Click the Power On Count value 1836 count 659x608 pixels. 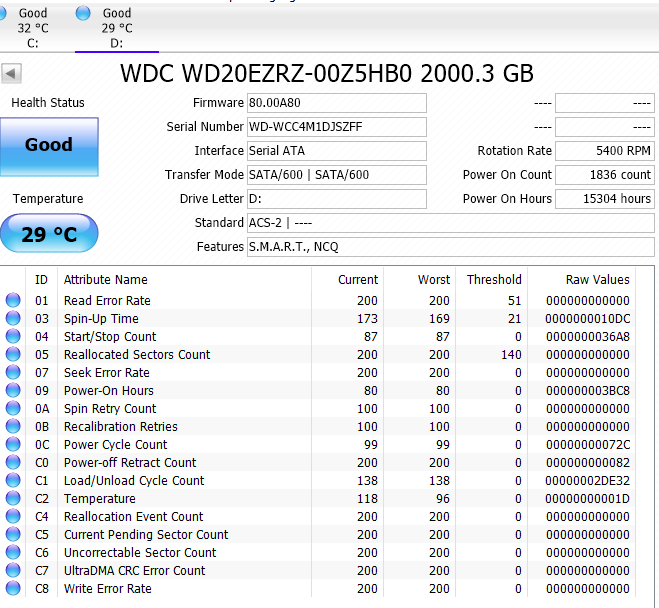(x=605, y=175)
